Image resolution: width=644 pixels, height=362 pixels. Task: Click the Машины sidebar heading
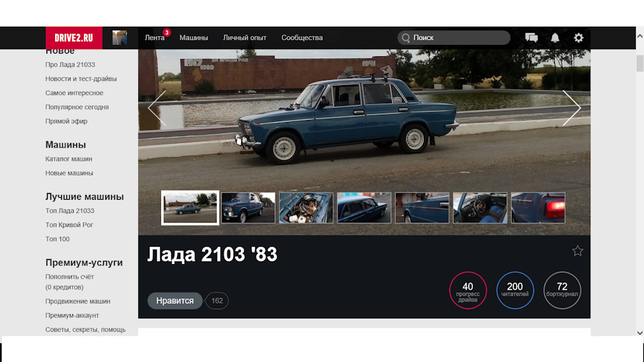(x=66, y=145)
